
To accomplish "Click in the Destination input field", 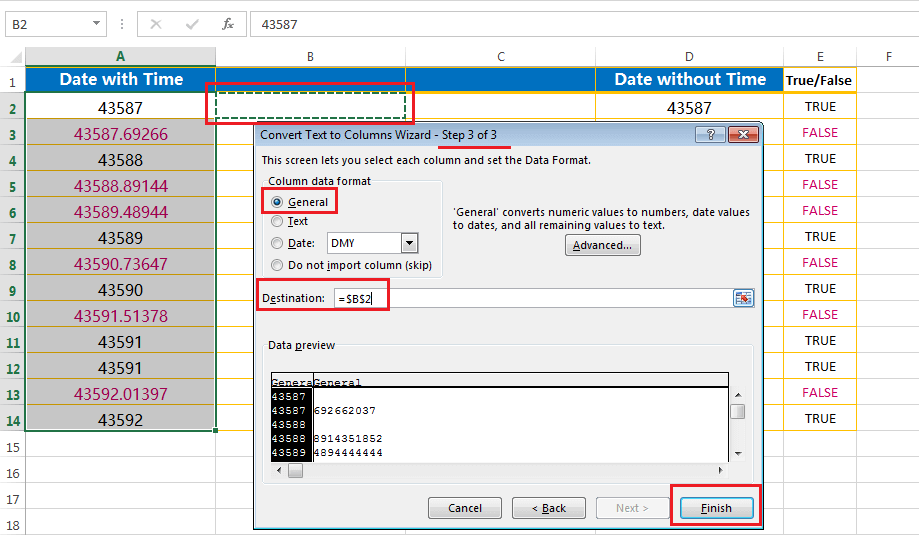I will (x=532, y=298).
